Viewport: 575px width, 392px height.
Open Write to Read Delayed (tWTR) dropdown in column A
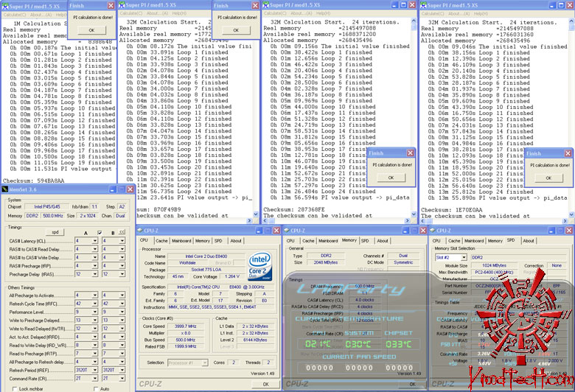click(95, 329)
